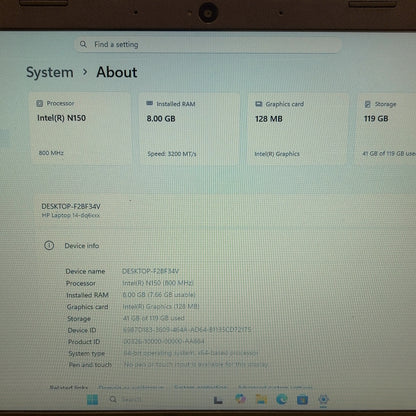The width and height of the screenshot is (416, 416).
Task: Select the Pen and touch value
Action: click(x=196, y=365)
